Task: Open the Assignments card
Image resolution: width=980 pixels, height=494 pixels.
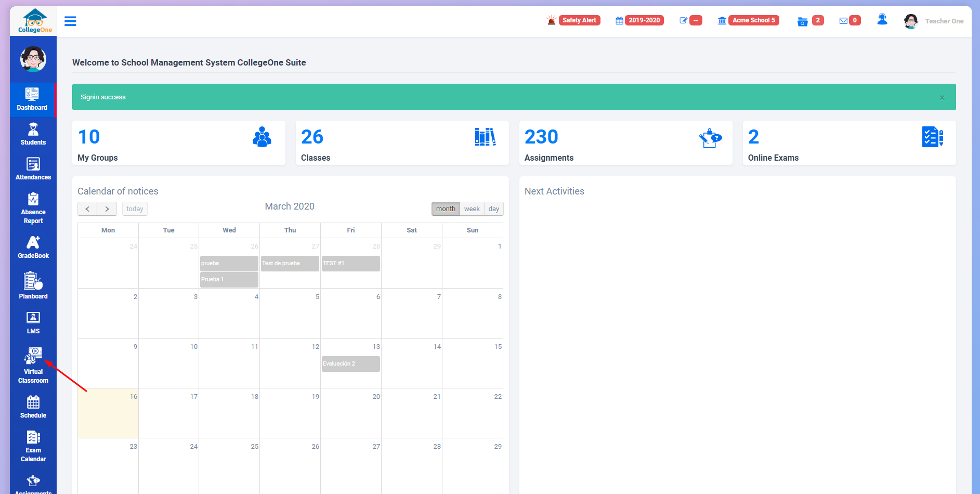Action: pos(626,143)
